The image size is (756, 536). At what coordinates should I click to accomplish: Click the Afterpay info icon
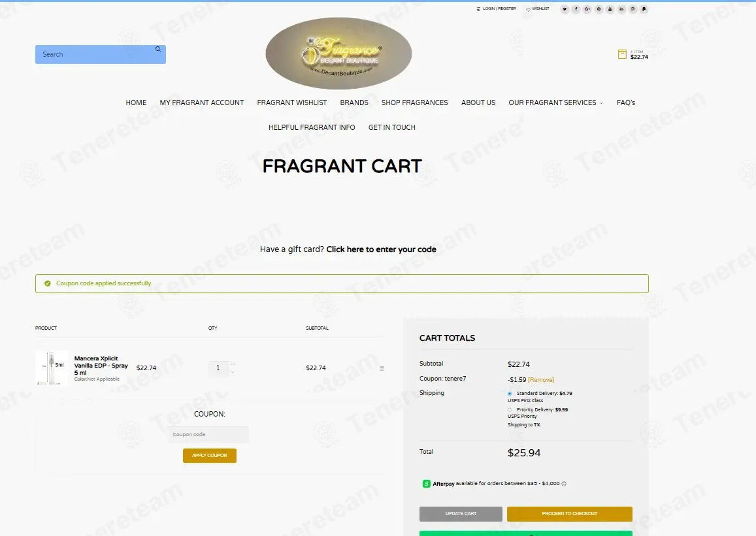click(564, 484)
